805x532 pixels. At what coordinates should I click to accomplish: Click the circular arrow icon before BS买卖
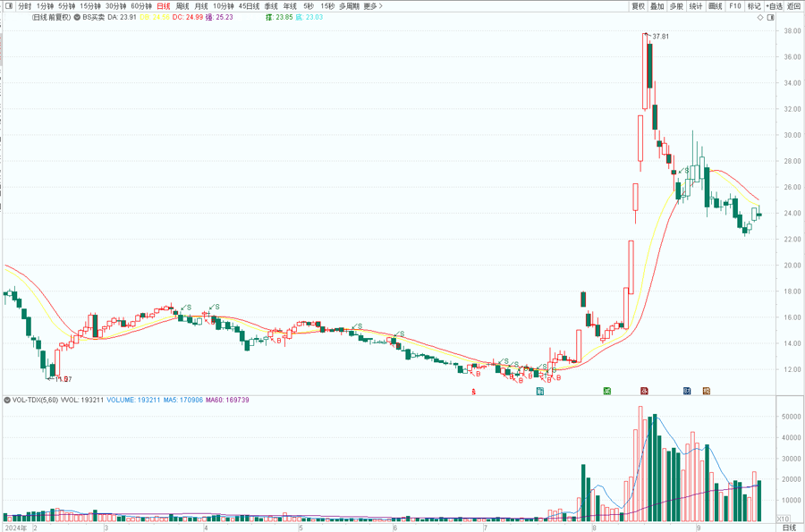pyautogui.click(x=75, y=17)
